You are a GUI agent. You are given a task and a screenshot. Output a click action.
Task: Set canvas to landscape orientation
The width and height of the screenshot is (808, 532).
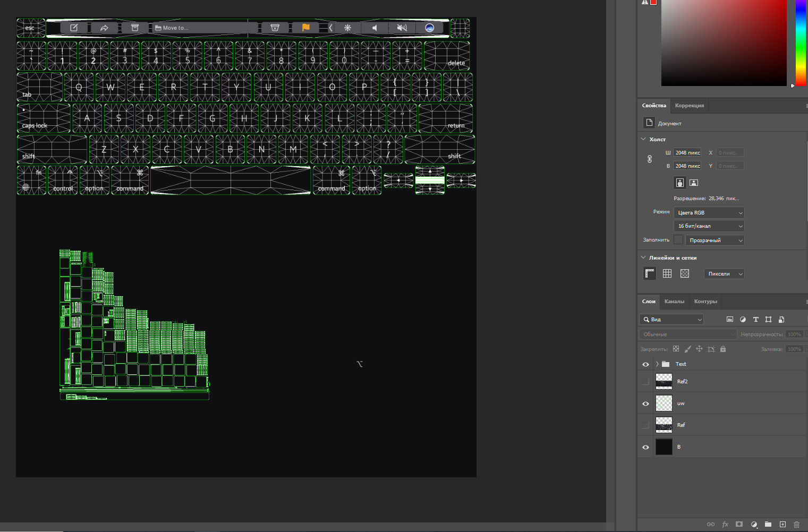point(694,183)
